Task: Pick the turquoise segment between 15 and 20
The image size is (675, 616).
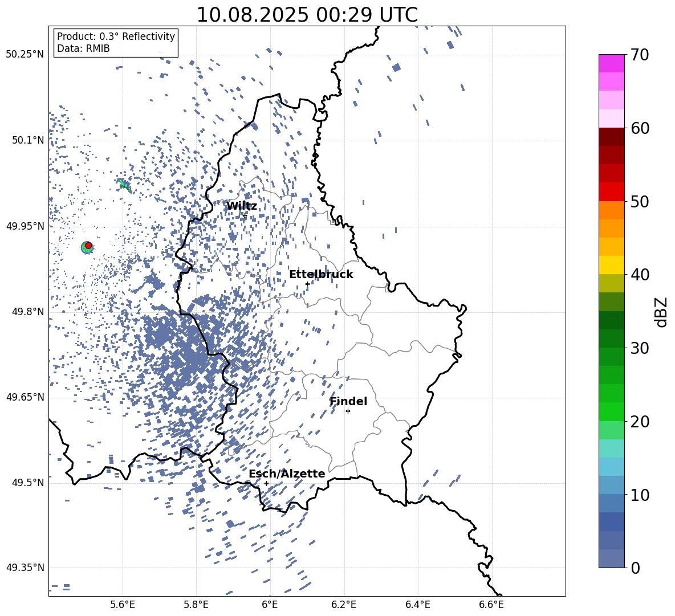Action: point(611,448)
